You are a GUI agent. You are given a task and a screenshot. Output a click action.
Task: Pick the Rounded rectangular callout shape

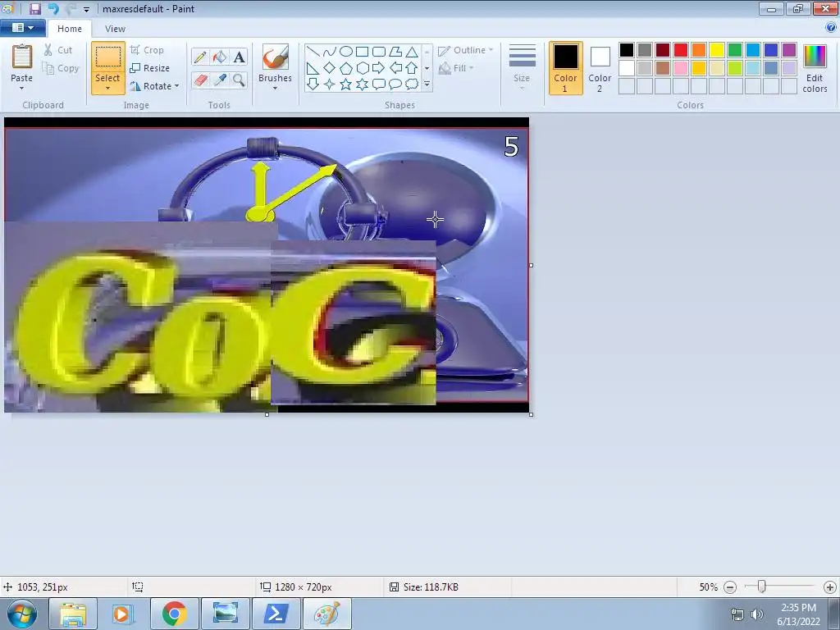[379, 84]
